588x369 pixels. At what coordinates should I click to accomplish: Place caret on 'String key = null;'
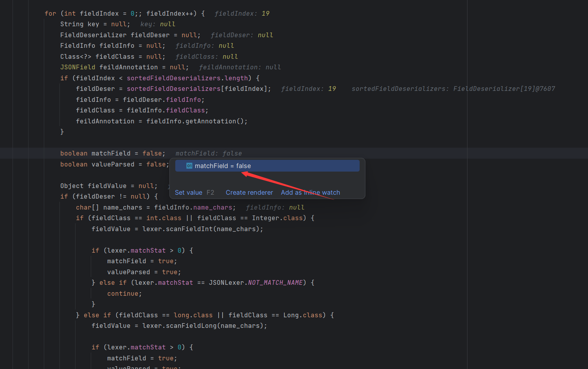[95, 24]
